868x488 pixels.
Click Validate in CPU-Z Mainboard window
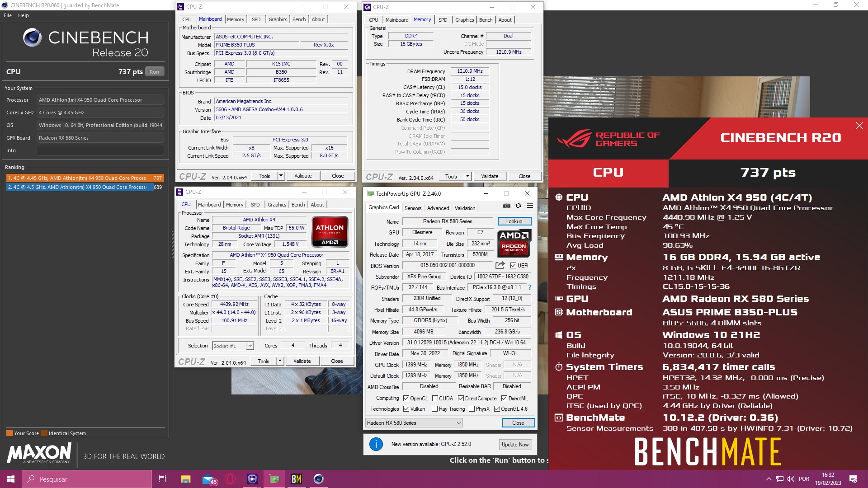[x=303, y=176]
